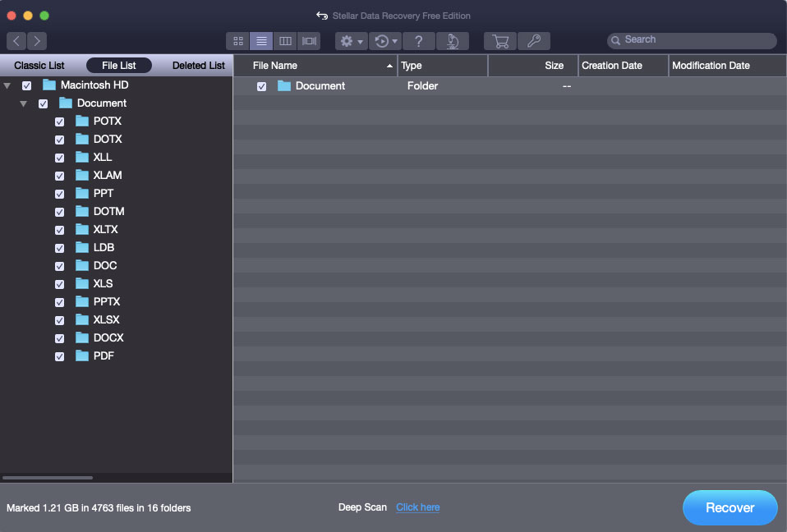
Task: Click the back arrow beside the window title
Action: tap(322, 16)
